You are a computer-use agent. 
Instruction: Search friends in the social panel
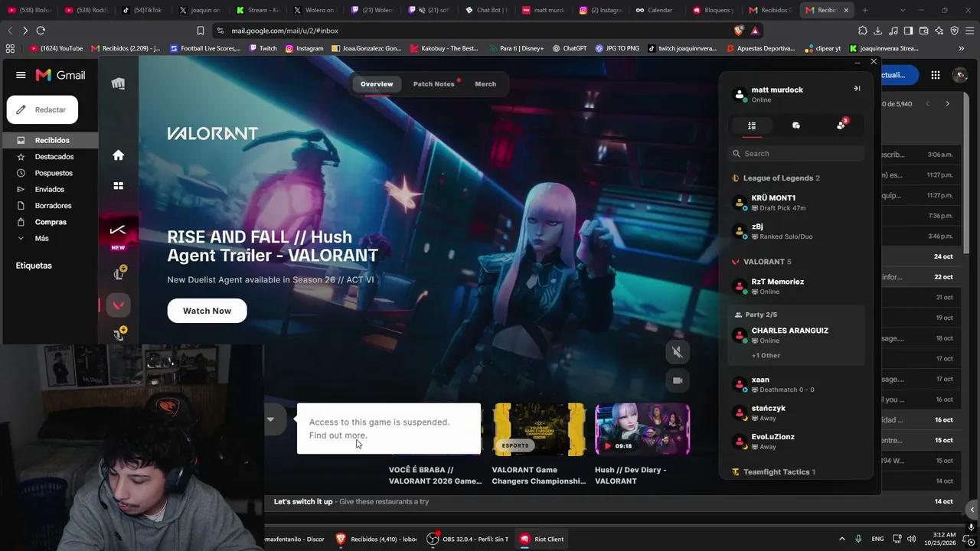tap(796, 154)
